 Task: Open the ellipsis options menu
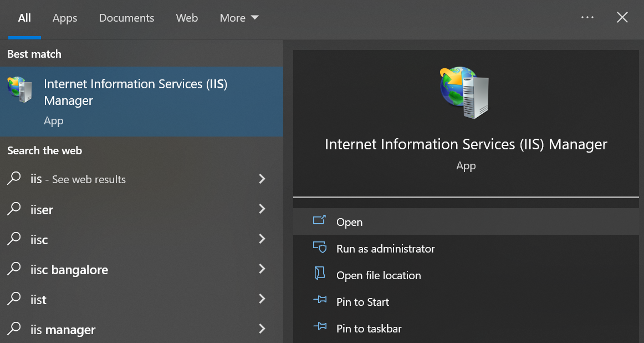(587, 17)
